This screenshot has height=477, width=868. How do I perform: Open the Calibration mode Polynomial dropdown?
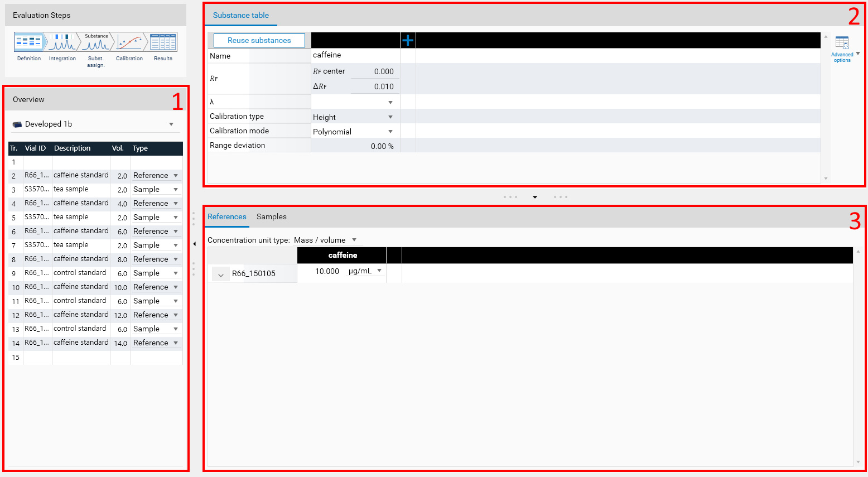tap(390, 132)
